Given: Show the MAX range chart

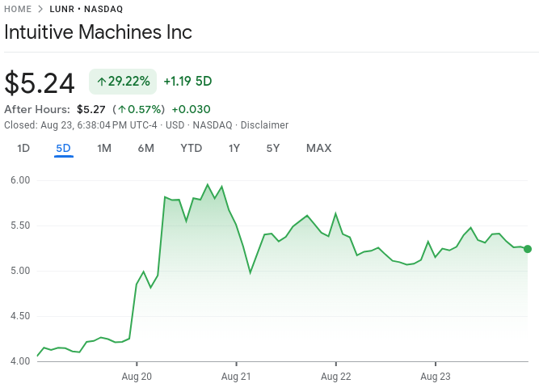Looking at the screenshot, I should [x=318, y=148].
